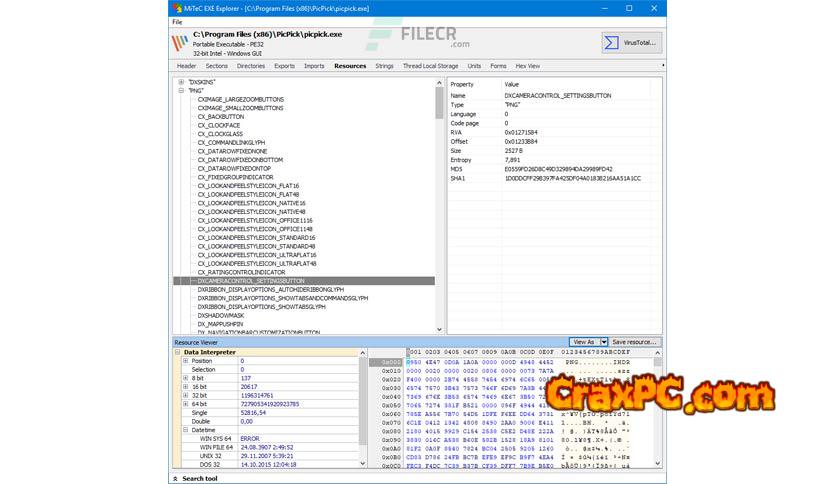Open the Hex View tab
The width and height of the screenshot is (836, 484).
(x=527, y=66)
